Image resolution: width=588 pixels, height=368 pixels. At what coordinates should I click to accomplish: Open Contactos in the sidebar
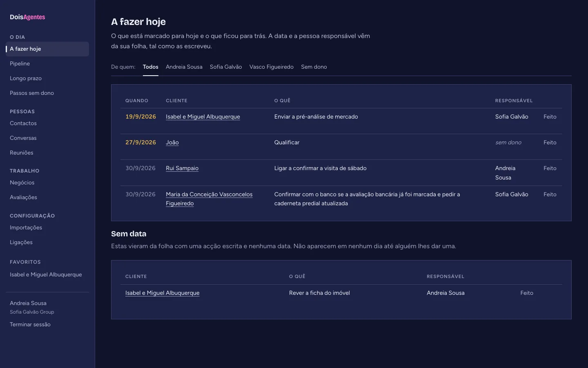[x=47, y=123]
